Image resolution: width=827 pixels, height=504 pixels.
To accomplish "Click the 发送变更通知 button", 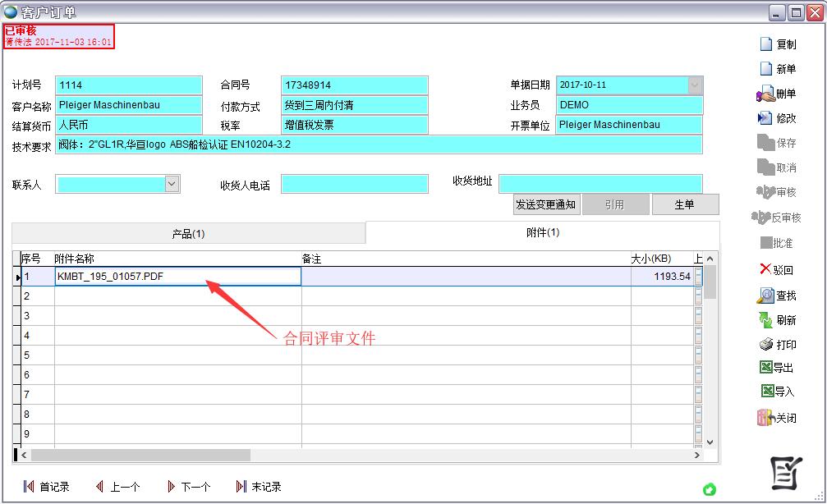I will (546, 205).
